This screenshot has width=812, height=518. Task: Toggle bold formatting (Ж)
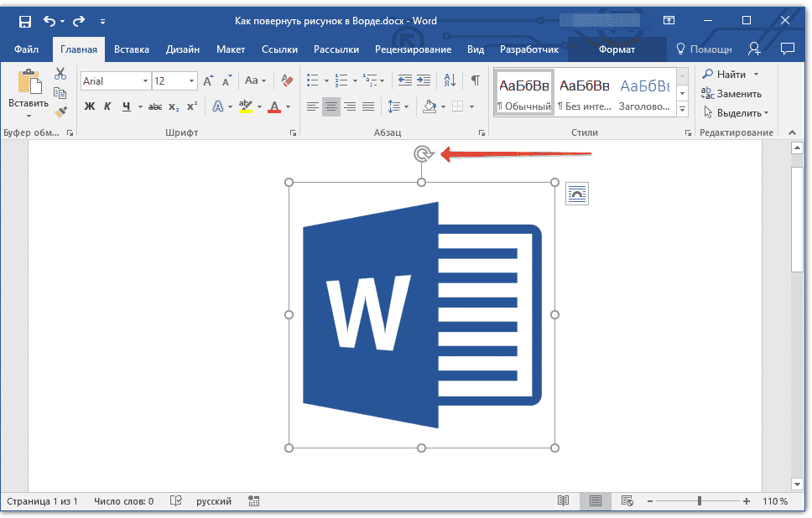[x=90, y=106]
